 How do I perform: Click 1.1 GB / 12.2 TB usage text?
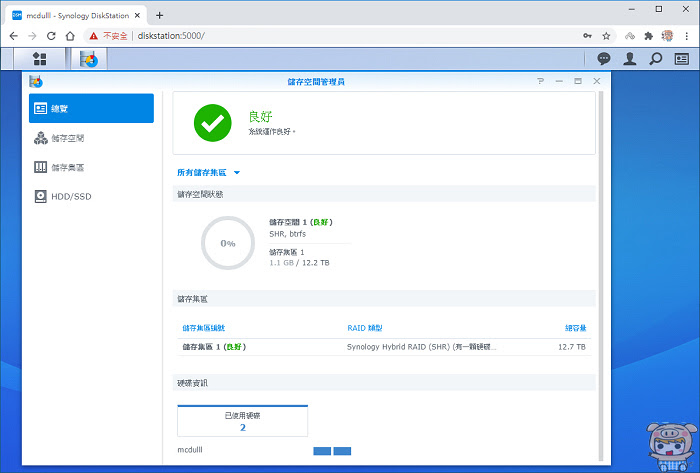point(299,263)
